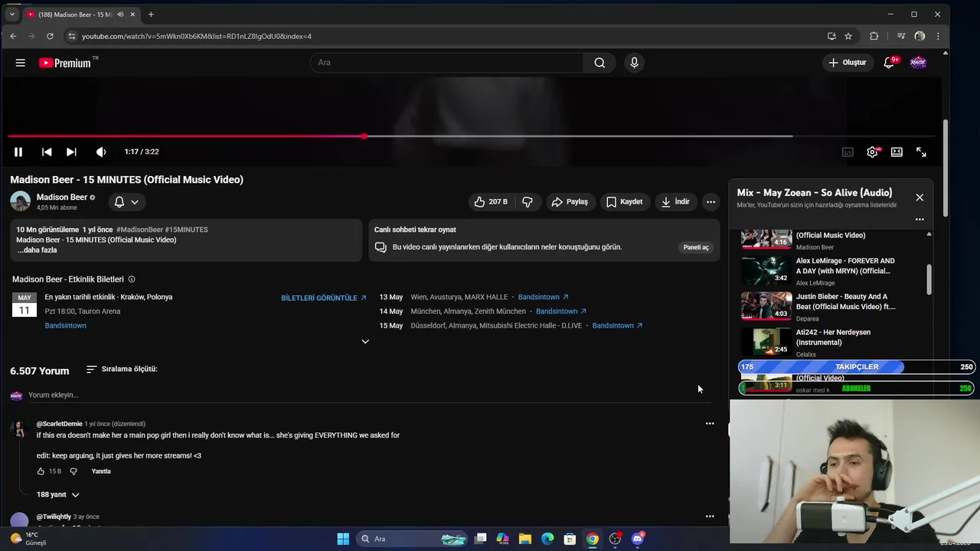Image resolution: width=980 pixels, height=551 pixels.
Task: Open options menu for @Twiliqhtly comment
Action: click(x=710, y=517)
